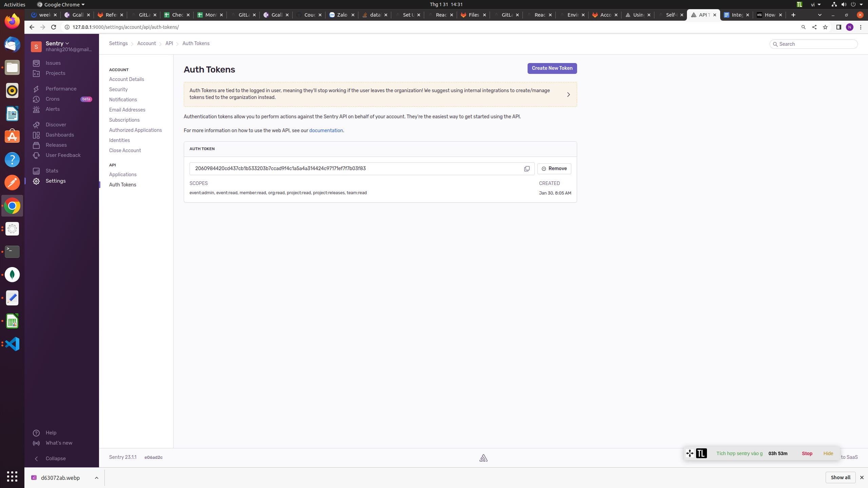The height and width of the screenshot is (488, 868).
Task: Expand the auth token warning banner
Action: click(x=568, y=95)
